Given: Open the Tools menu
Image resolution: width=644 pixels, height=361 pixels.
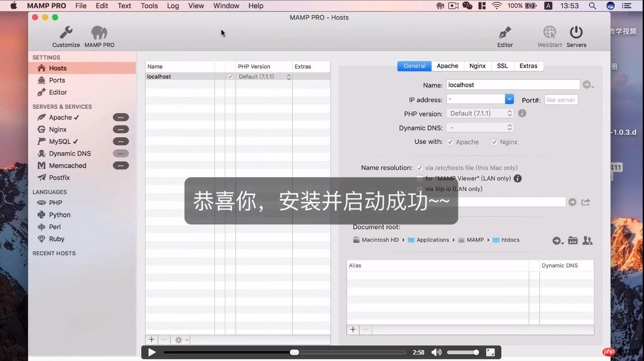Looking at the screenshot, I should click(x=149, y=5).
